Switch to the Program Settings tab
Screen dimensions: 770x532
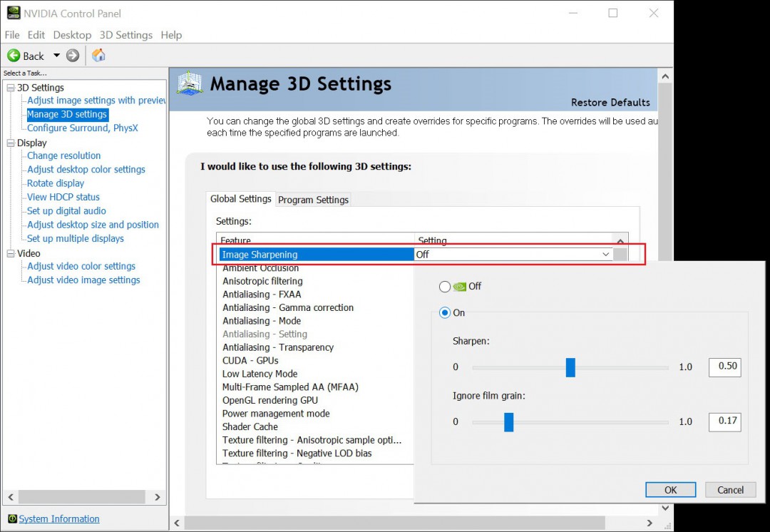(x=313, y=200)
